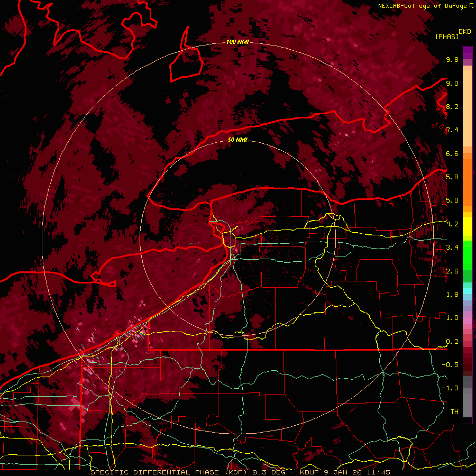
Task: Click the "[PHAS]" units label
Action: tap(447, 36)
